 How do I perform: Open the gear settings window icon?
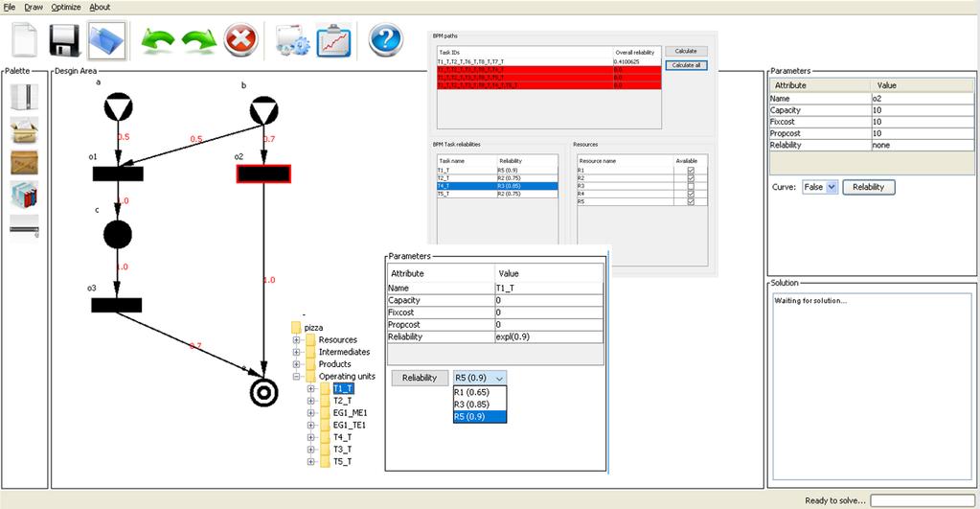coord(292,41)
